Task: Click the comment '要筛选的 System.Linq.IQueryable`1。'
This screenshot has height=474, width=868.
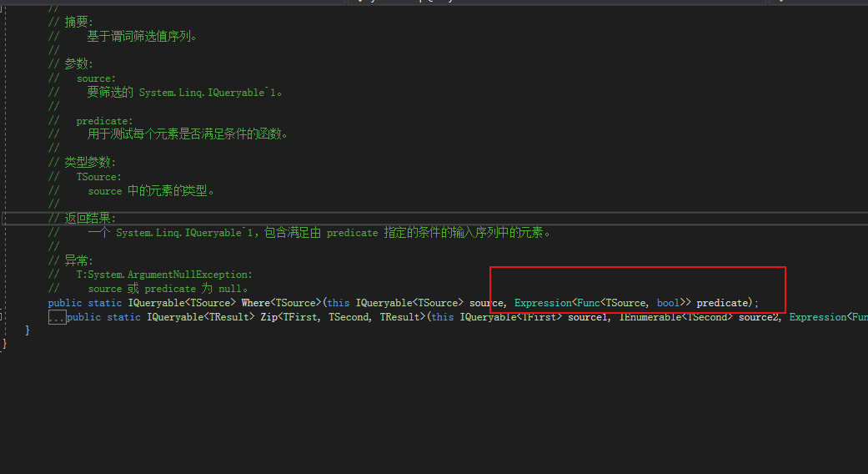Action: [x=184, y=93]
